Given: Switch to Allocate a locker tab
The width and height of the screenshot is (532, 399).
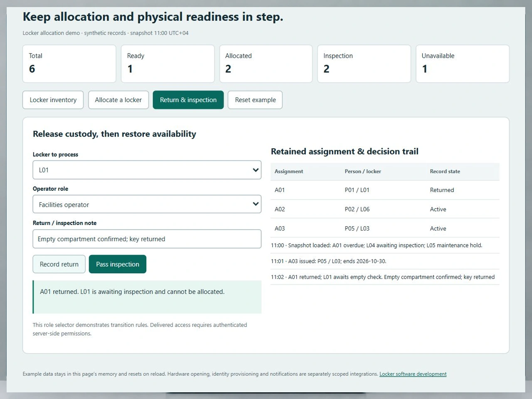Looking at the screenshot, I should tap(118, 100).
